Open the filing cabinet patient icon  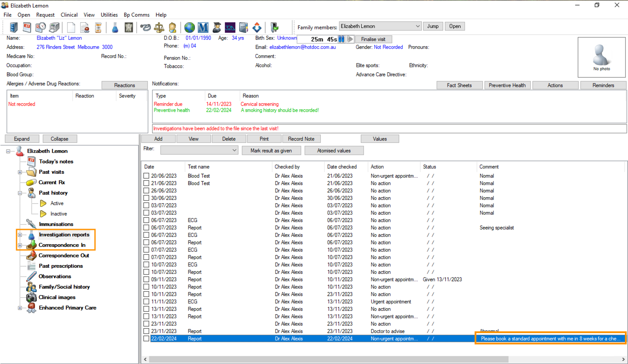tap(14, 27)
